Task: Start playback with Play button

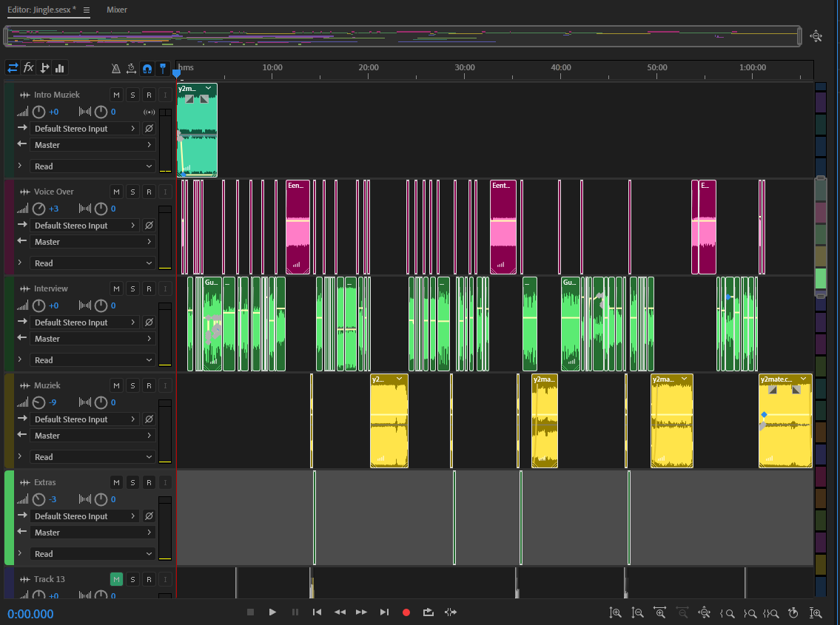Action: click(x=272, y=612)
